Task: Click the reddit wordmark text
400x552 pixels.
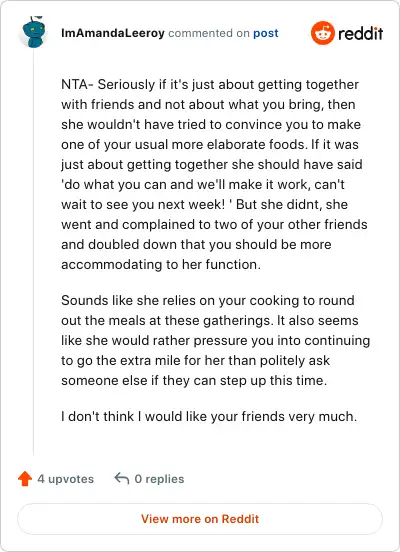Action: (x=360, y=33)
